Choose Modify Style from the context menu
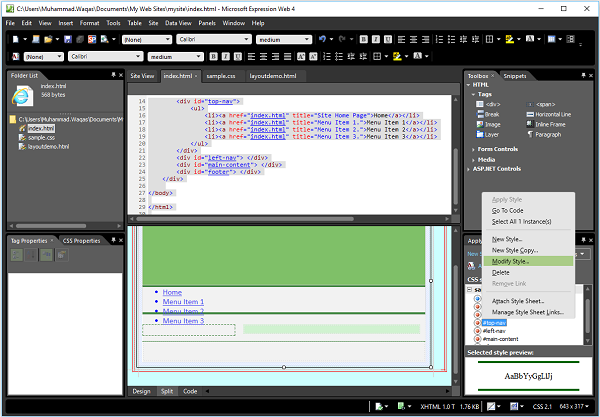Screen dimensions: 600x417 pyautogui.click(x=511, y=260)
